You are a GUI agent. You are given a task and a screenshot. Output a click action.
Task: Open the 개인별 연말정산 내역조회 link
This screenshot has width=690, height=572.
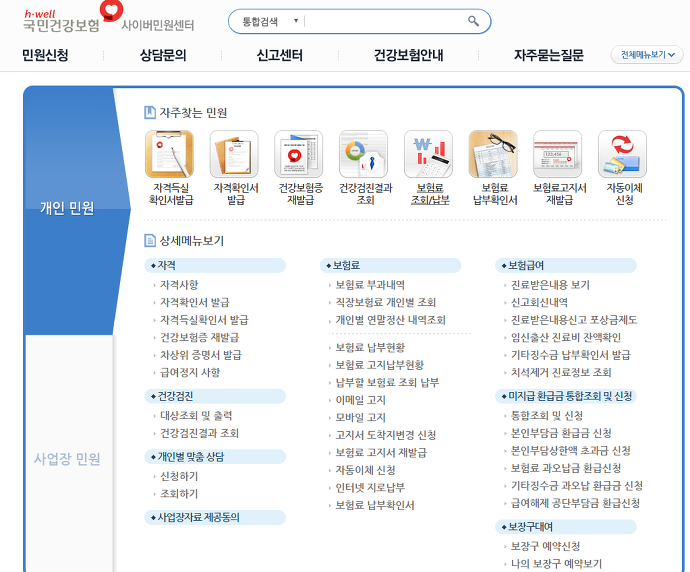point(390,320)
